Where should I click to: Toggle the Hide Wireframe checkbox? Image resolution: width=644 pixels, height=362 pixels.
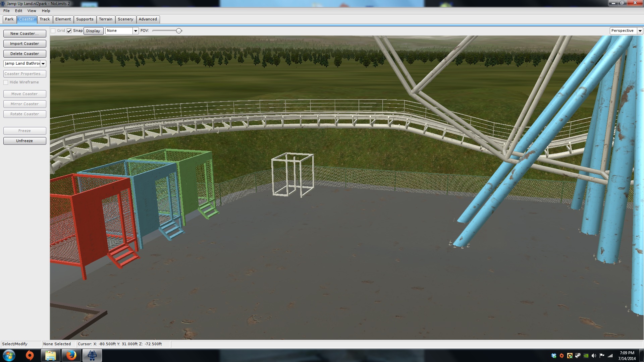point(6,82)
